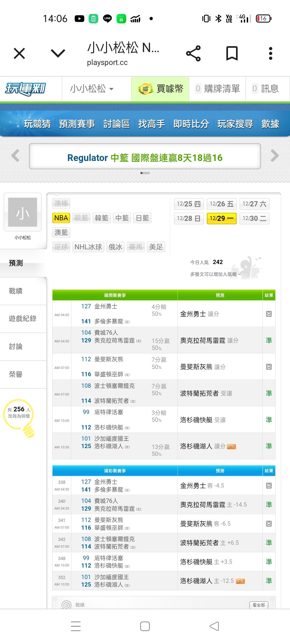Viewport: 290px width, 644px height.
Task: Select the 韓籃 league filter
Action: point(102,218)
